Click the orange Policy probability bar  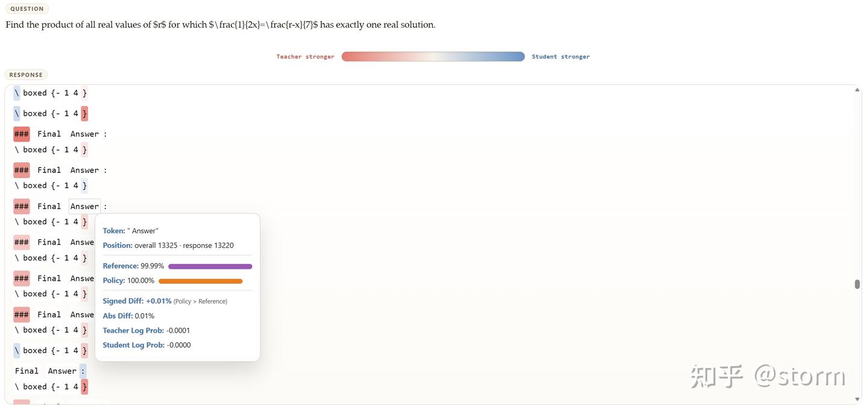(x=200, y=281)
